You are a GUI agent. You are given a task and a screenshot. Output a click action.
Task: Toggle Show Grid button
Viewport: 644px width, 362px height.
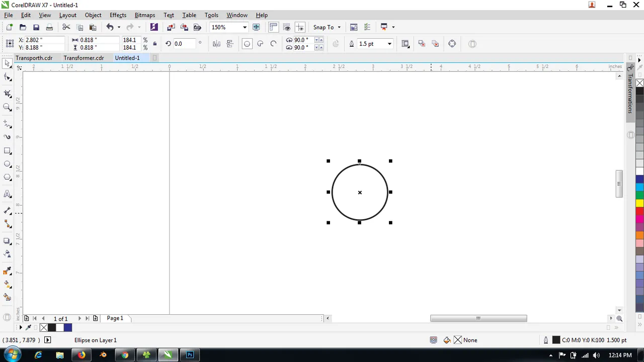(287, 27)
